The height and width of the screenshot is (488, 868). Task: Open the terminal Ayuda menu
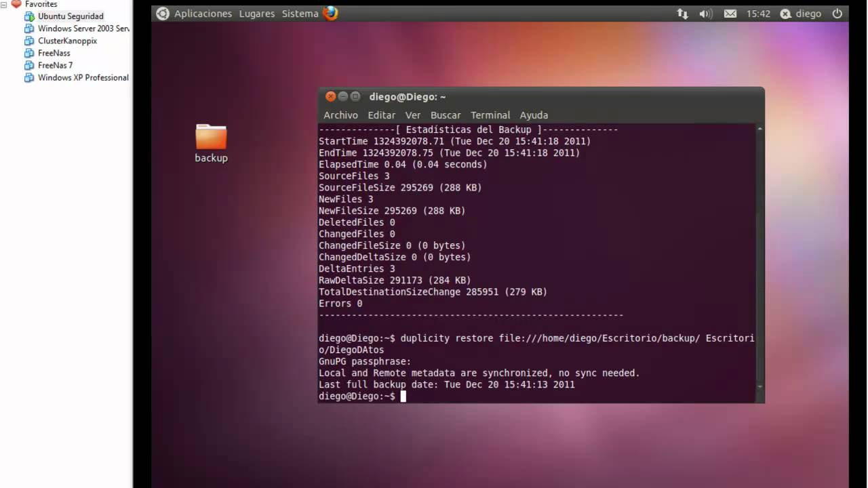click(534, 115)
